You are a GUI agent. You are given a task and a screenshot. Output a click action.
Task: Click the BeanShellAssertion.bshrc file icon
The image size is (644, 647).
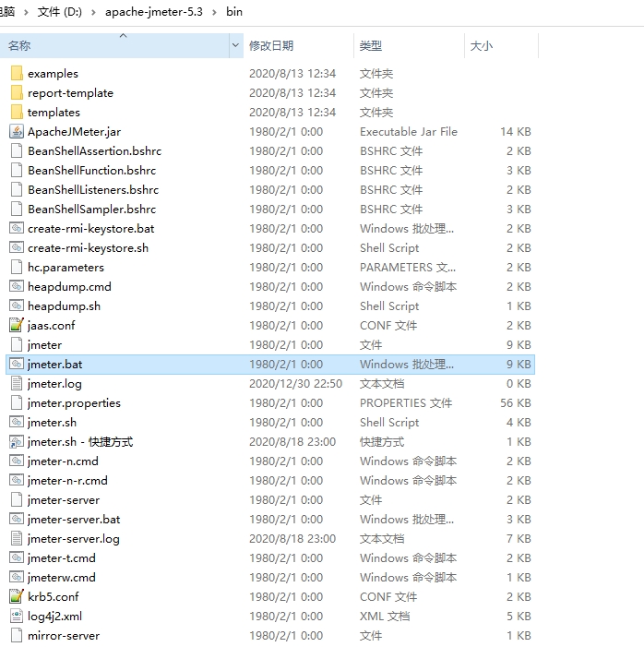pos(17,150)
